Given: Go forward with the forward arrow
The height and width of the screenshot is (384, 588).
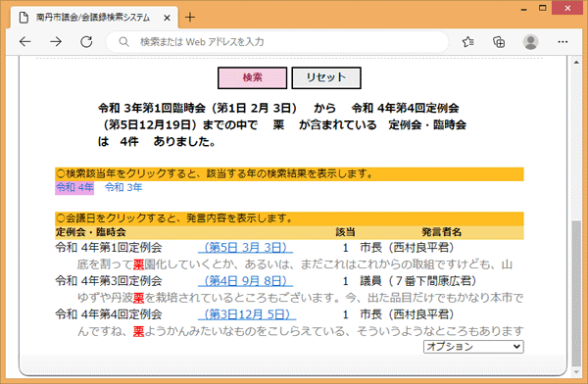Looking at the screenshot, I should 56,41.
